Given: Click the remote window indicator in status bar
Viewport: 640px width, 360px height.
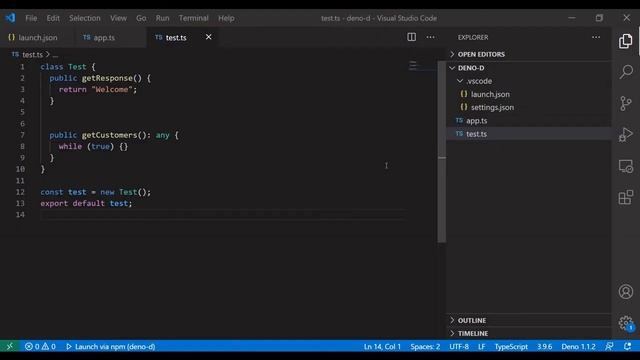Looking at the screenshot, I should click(9, 347).
